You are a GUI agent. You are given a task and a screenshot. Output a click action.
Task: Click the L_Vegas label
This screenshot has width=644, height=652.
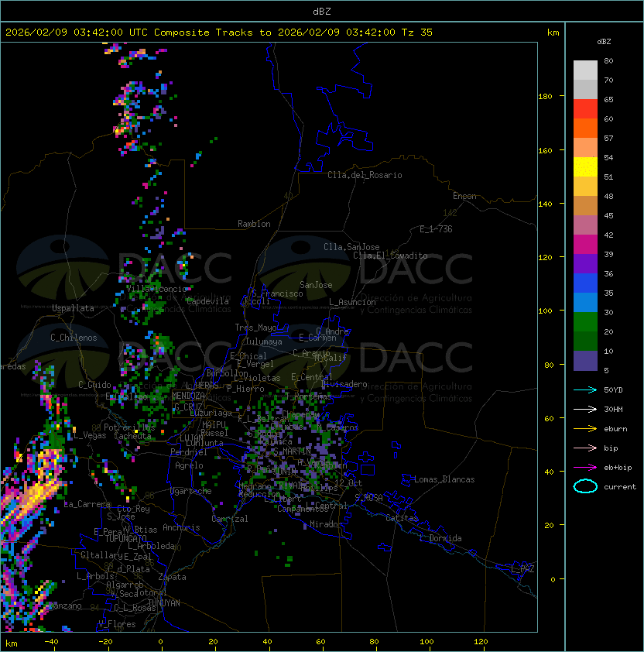[90, 435]
